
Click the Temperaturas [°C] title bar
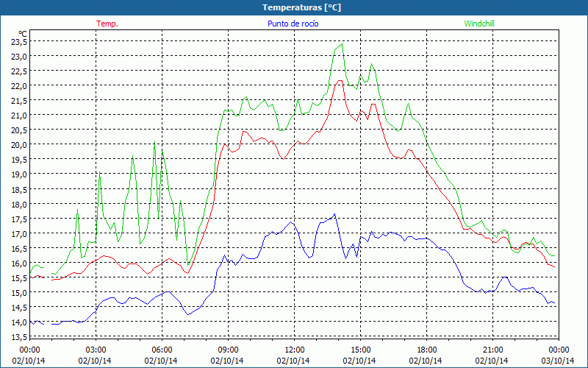[294, 7]
